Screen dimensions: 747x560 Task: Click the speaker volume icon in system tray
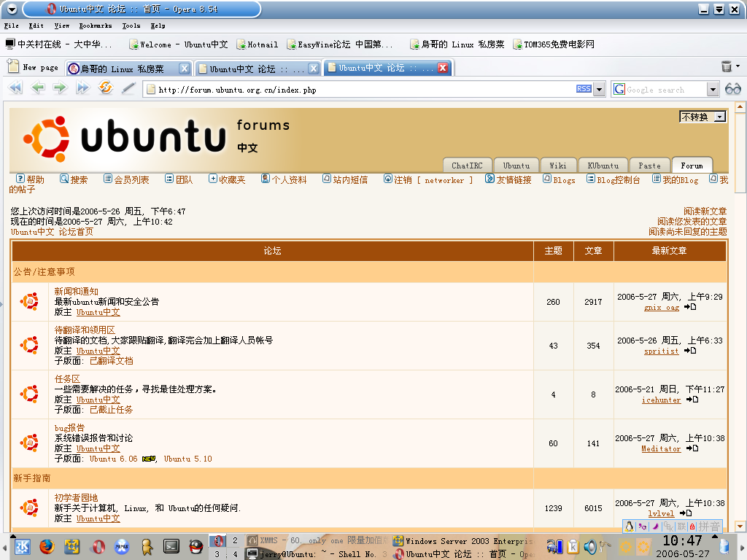tap(590, 547)
